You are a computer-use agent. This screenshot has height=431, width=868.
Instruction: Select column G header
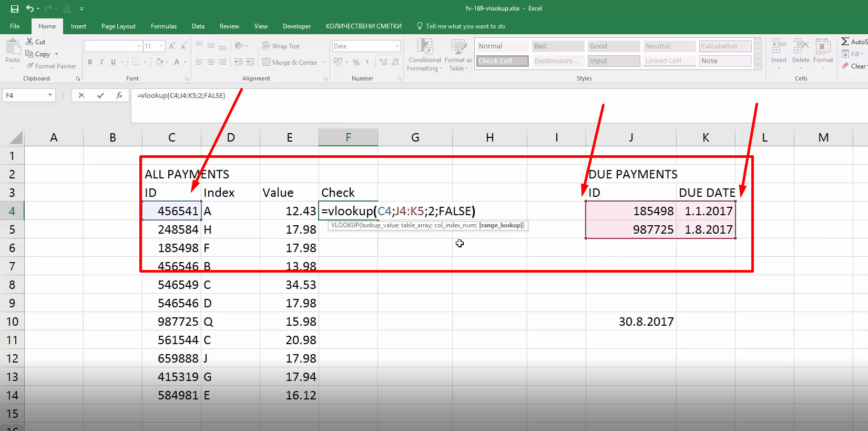415,137
